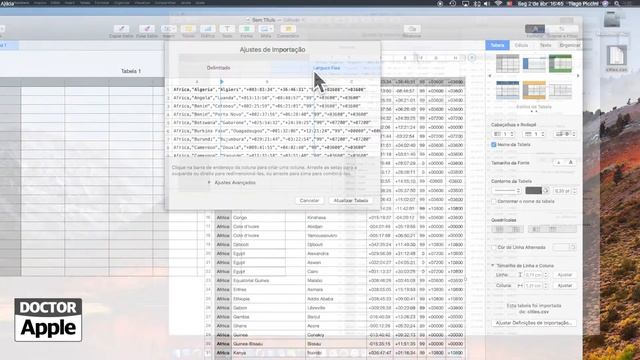
Task: Open Spotlight search in the menu bar
Action: 617,4
